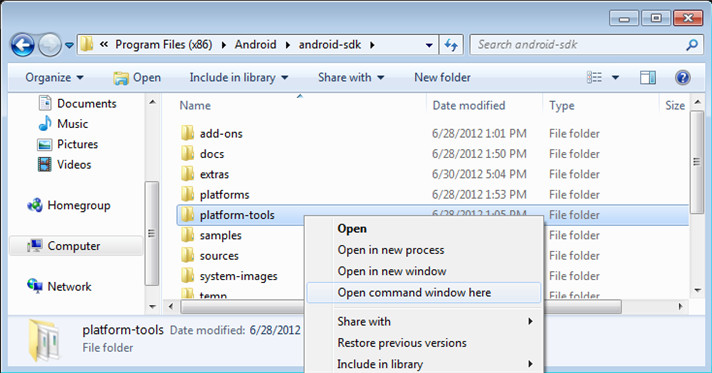Click the Open toolbar button
This screenshot has width=712, height=373.
click(x=137, y=78)
